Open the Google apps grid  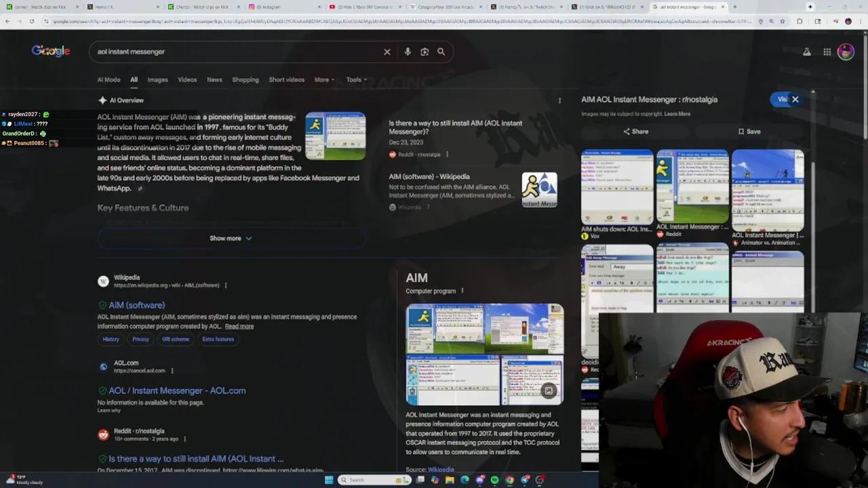click(827, 52)
